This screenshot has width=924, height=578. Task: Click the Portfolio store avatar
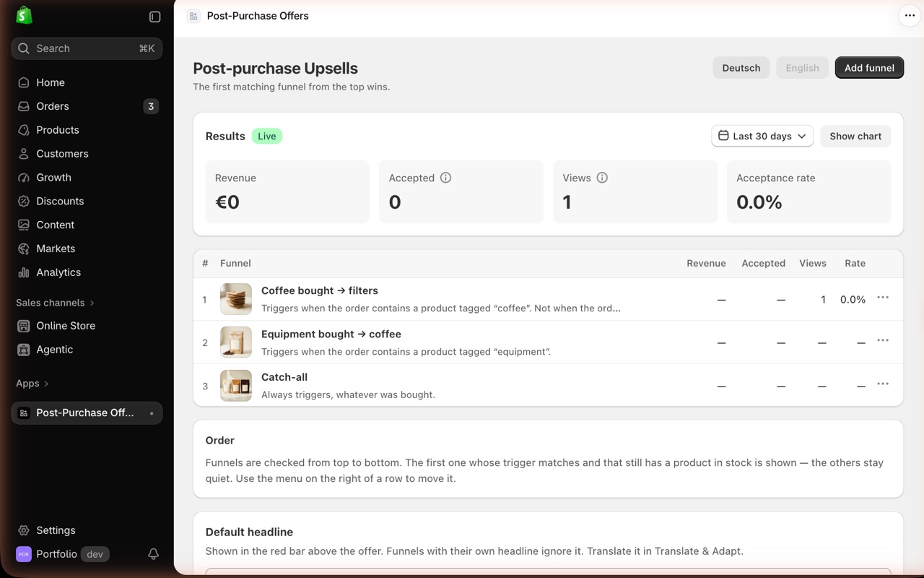pyautogui.click(x=24, y=554)
